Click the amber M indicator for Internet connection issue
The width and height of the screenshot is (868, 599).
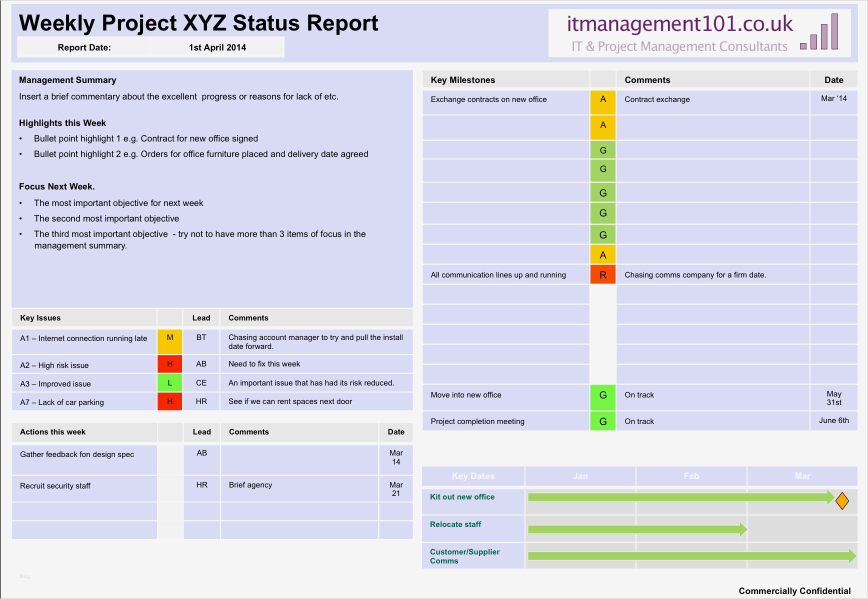(169, 338)
